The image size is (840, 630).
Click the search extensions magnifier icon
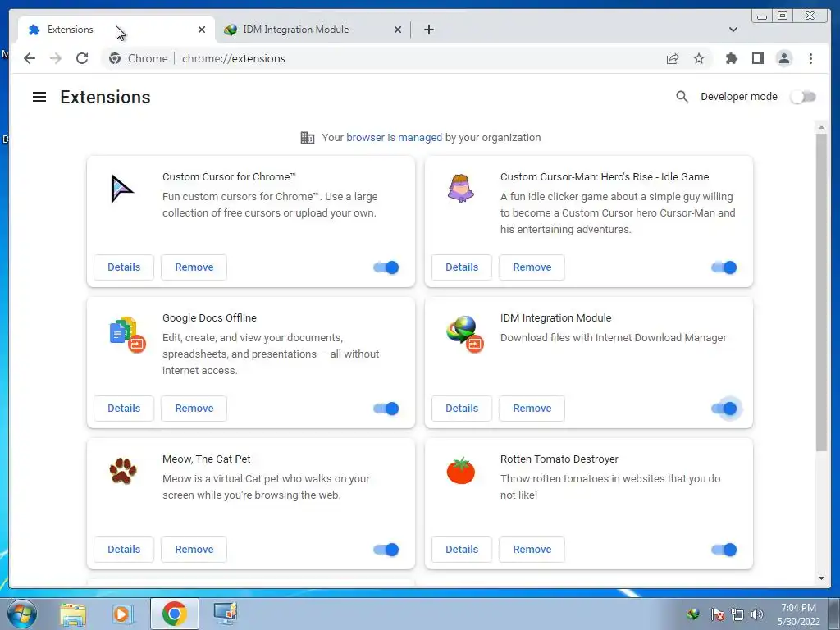[x=682, y=97]
